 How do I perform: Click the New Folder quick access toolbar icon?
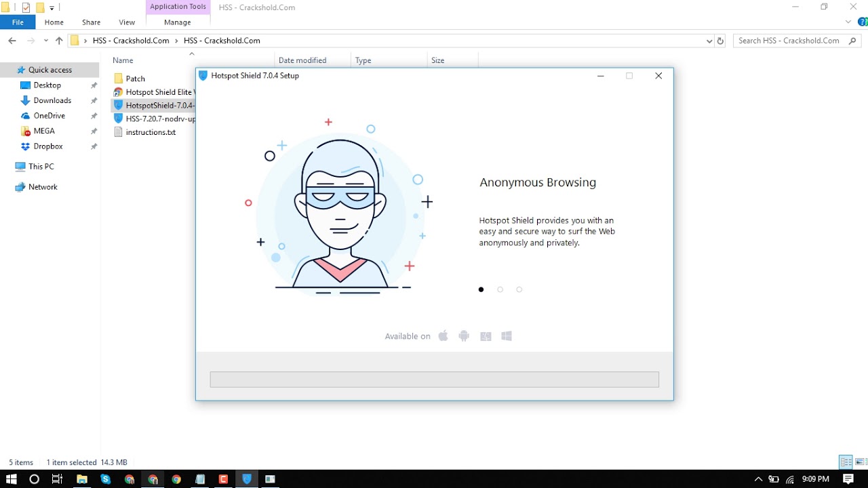tap(40, 7)
